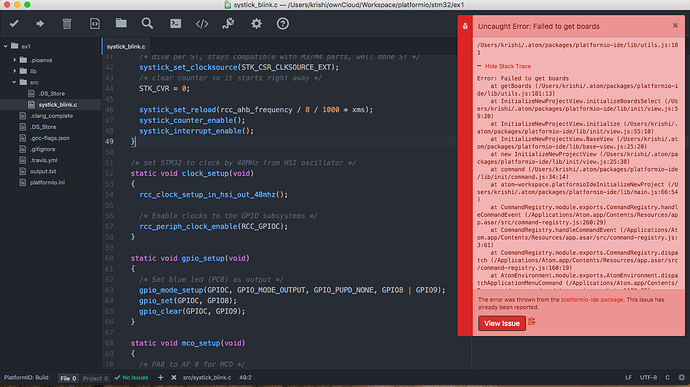Screen dimensions: 690x387
Task: Collapse the src folder
Action: point(15,82)
